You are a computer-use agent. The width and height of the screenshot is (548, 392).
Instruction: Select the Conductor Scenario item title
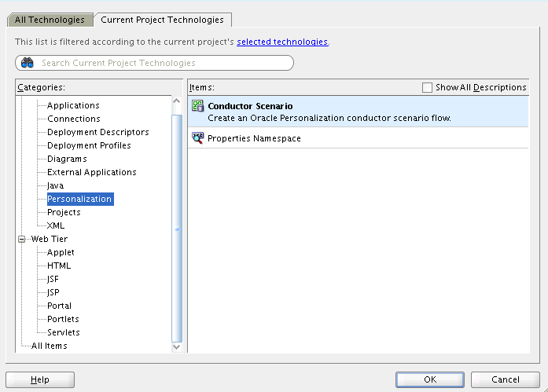tap(250, 106)
